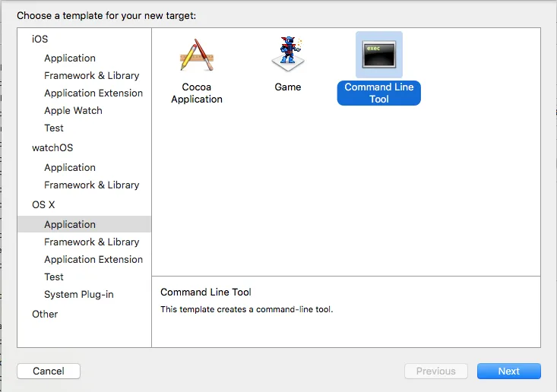This screenshot has height=392, width=557.
Task: Open Application under watchOS
Action: [70, 168]
